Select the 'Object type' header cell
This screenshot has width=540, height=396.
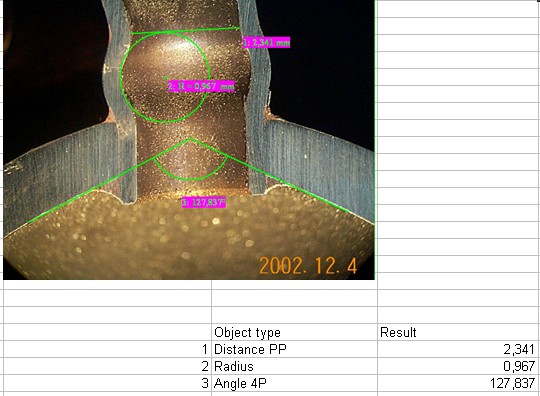tap(294, 332)
